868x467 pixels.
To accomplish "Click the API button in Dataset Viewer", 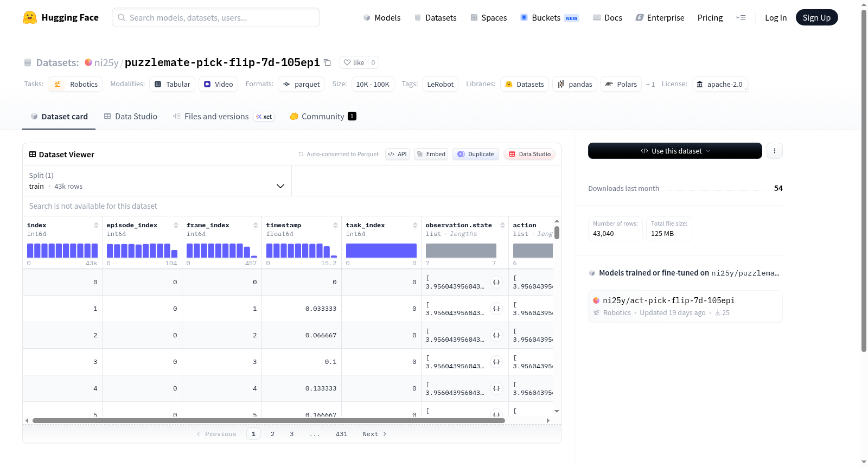I will pyautogui.click(x=397, y=154).
